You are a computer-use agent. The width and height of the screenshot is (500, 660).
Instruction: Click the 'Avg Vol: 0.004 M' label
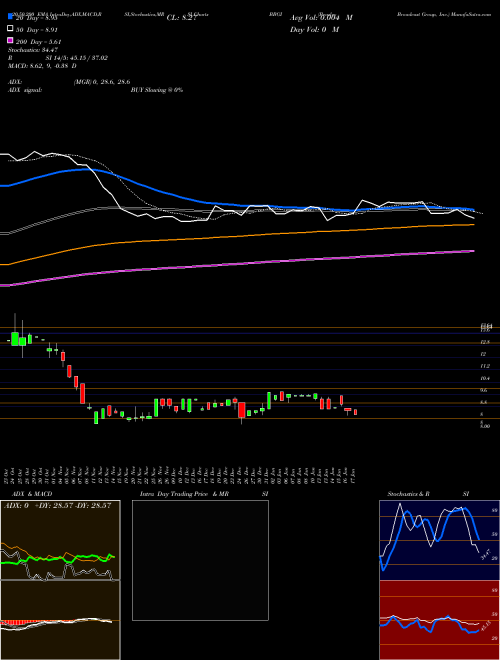click(x=321, y=18)
